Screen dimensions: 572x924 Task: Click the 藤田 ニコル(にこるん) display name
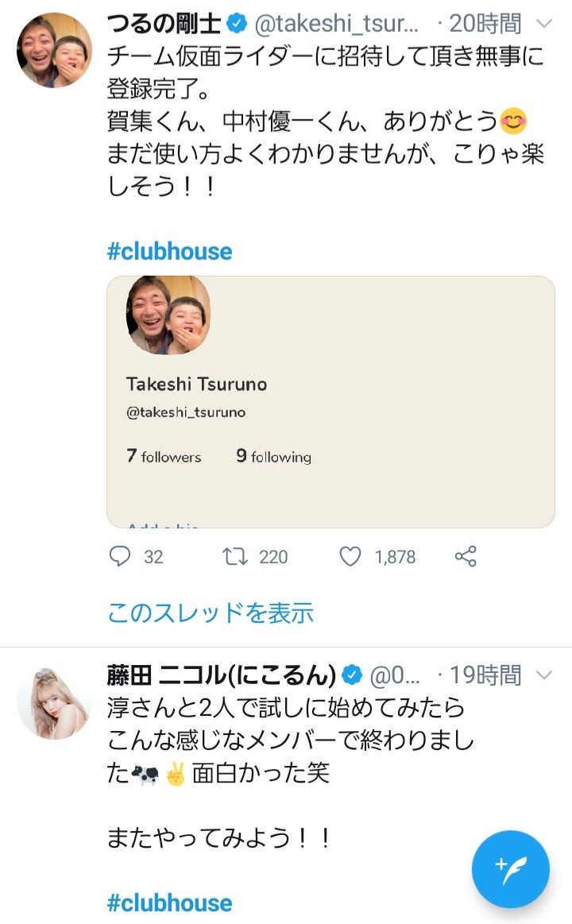click(222, 675)
